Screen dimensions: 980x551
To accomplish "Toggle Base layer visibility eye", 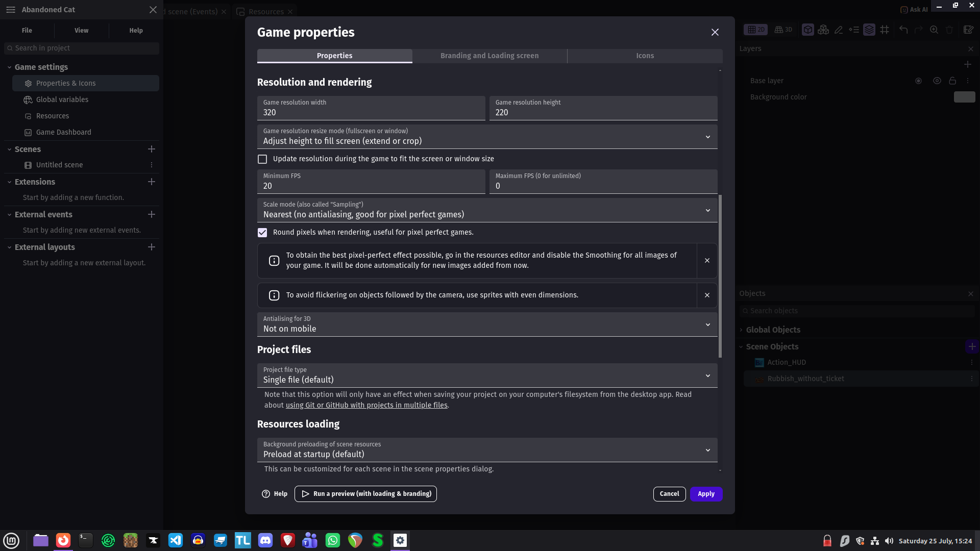I will point(937,81).
